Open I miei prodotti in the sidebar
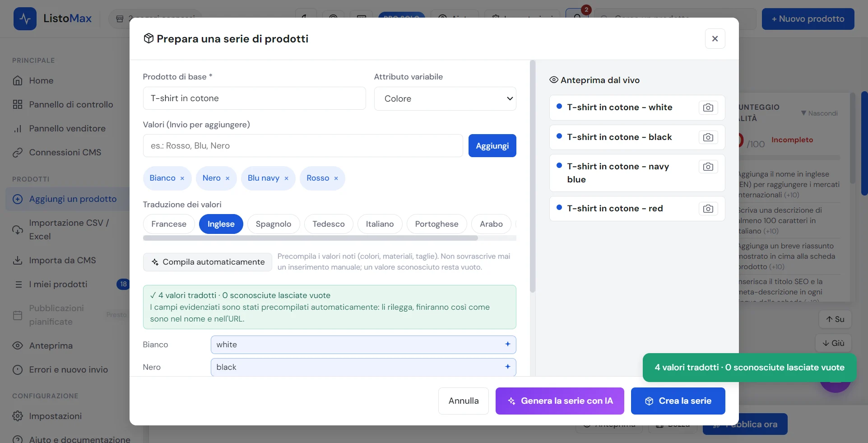868x443 pixels. (68, 284)
